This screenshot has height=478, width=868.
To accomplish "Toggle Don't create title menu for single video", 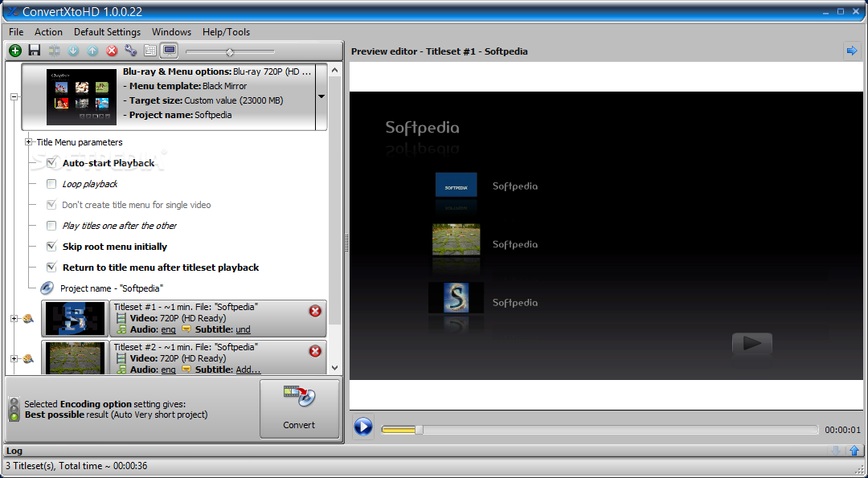I will pyautogui.click(x=51, y=205).
